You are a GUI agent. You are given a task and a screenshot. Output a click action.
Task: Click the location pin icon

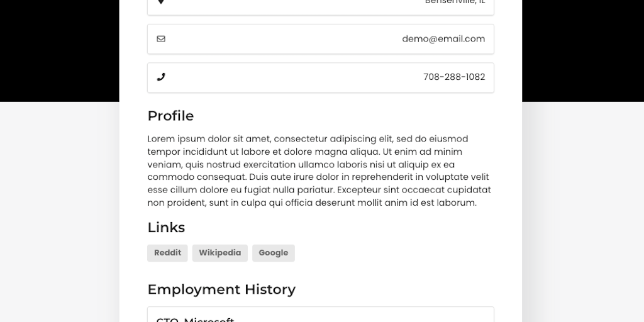[161, 2]
